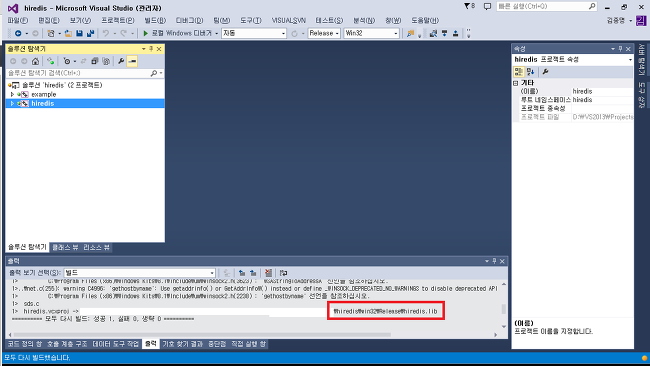The image size is (650, 366).
Task: Open the 파일(F) menu
Action: coord(17,20)
